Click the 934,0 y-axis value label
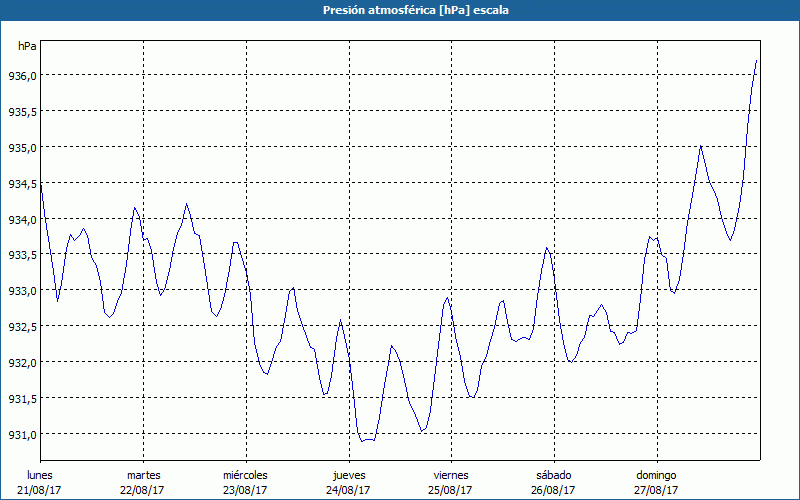The image size is (800, 500). pyautogui.click(x=21, y=219)
